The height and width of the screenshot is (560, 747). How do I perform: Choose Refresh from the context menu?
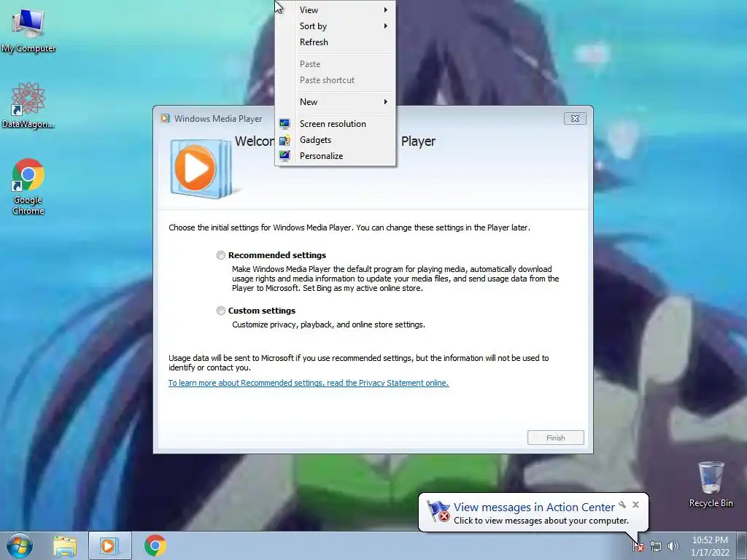[x=336, y=42]
